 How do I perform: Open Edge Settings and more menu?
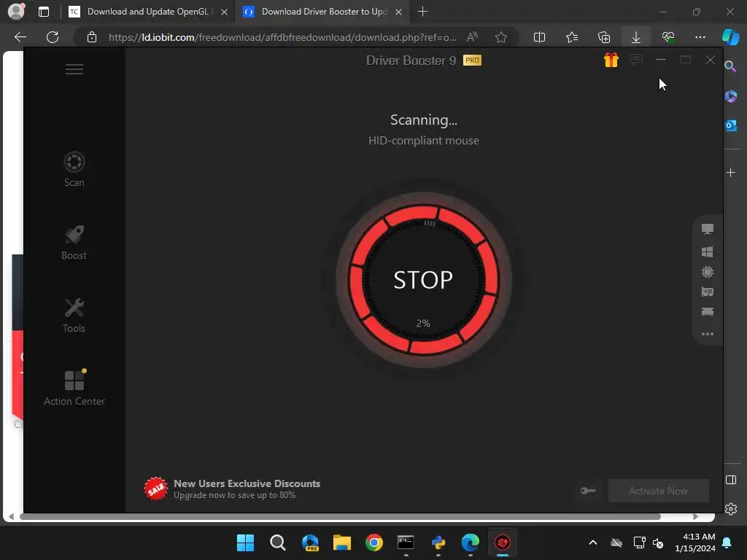(700, 37)
